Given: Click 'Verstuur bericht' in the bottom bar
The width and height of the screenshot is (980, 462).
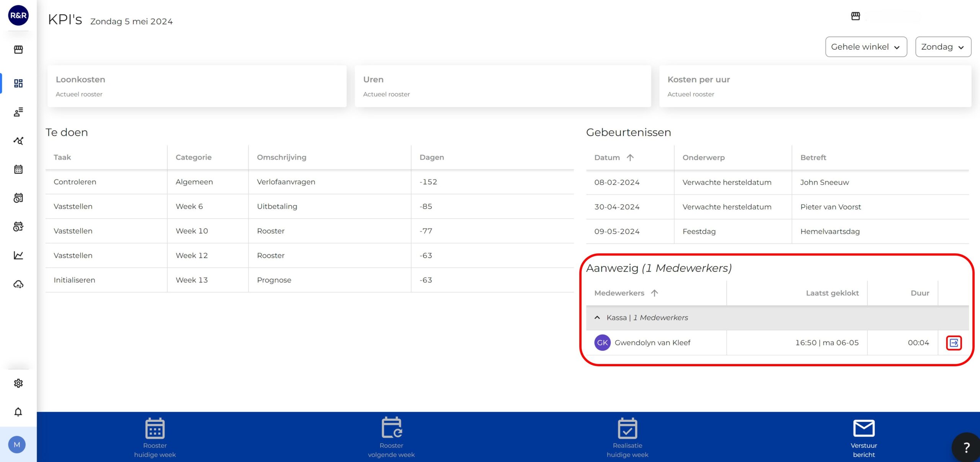Looking at the screenshot, I should tap(864, 439).
